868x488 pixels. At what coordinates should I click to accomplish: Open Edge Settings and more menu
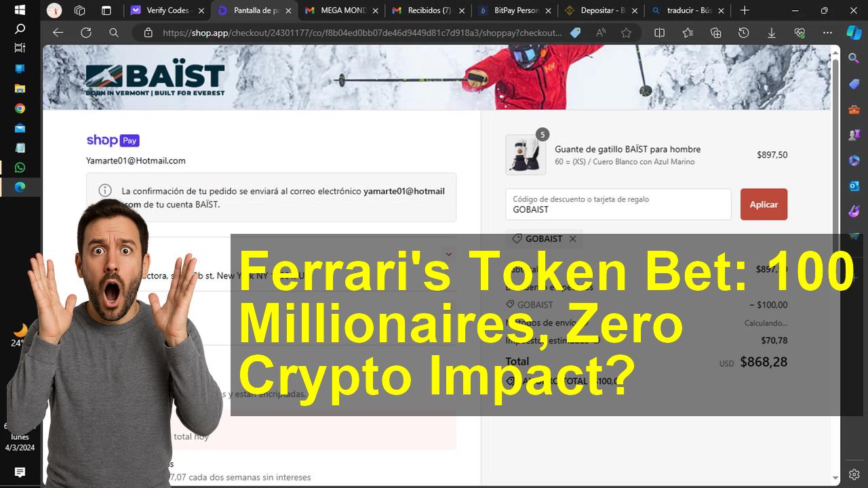point(827,33)
